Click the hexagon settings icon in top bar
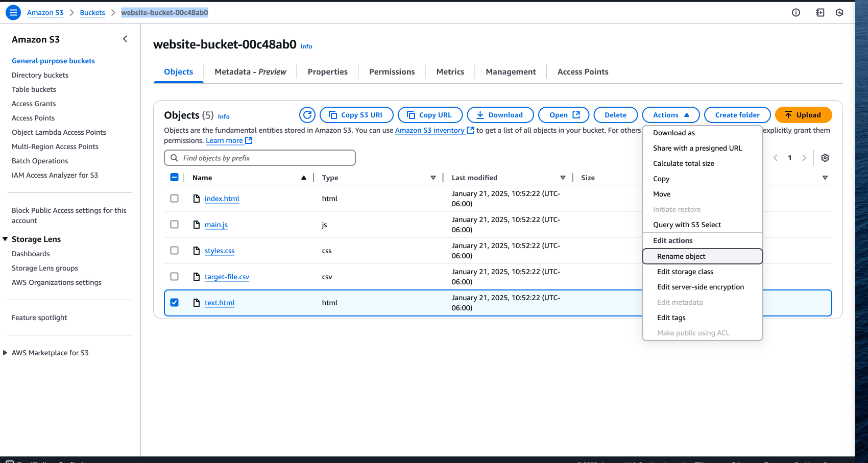This screenshot has width=868, height=463. pos(839,13)
